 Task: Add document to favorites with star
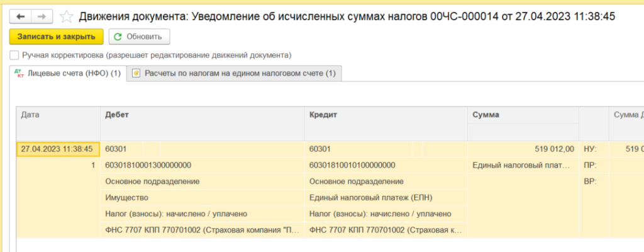click(66, 16)
